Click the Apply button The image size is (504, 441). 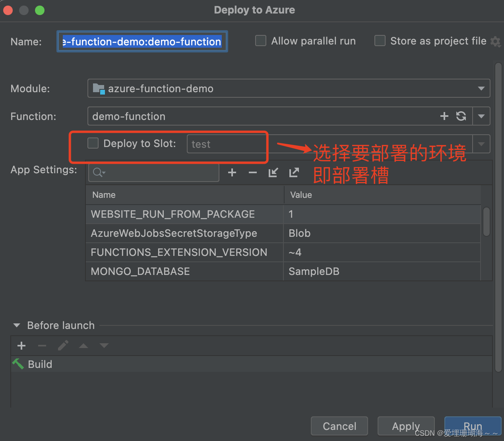tap(406, 426)
